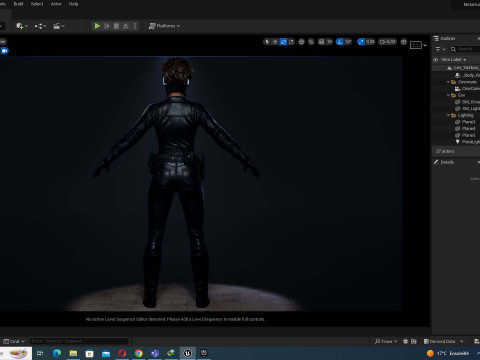This screenshot has width=480, height=360.
Task: Select the Outliner panel tab
Action: coord(445,39)
